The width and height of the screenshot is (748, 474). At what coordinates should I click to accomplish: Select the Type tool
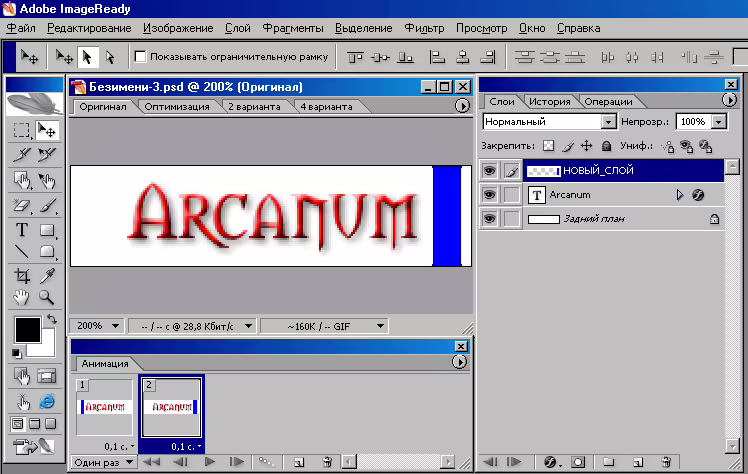21,230
